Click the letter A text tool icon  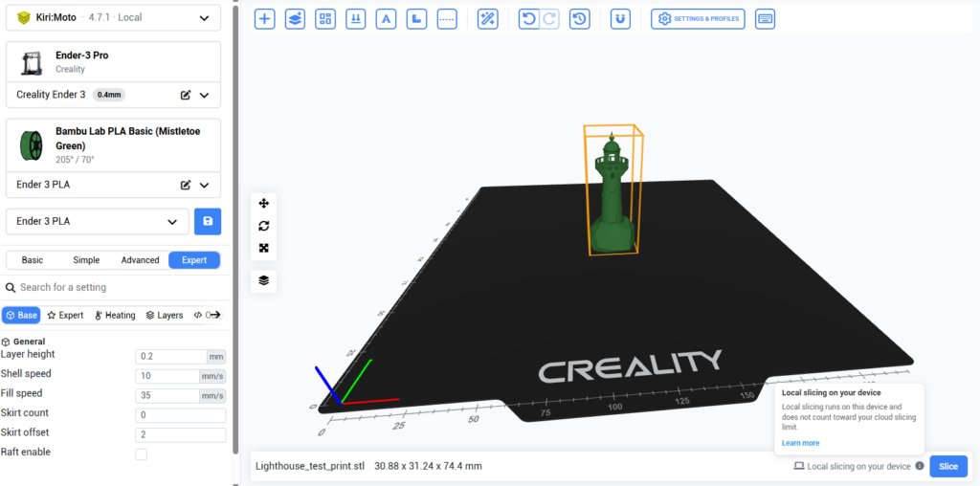tap(386, 19)
